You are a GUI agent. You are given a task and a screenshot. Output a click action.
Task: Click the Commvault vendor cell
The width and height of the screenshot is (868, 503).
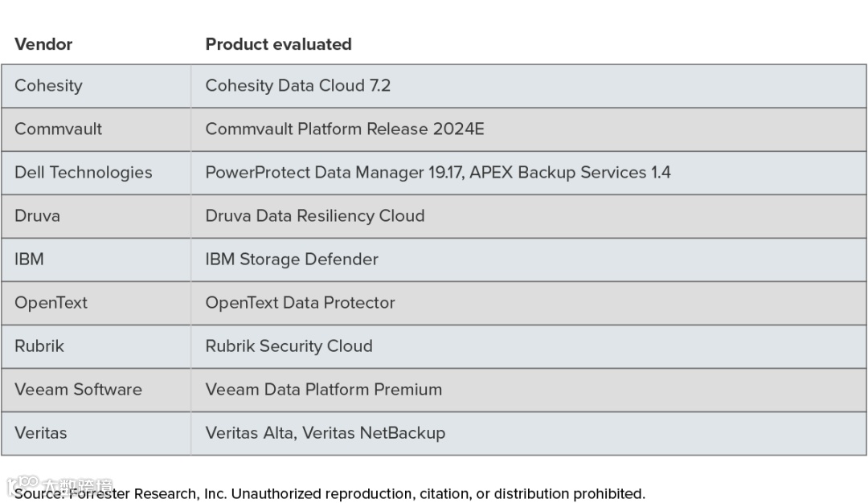coord(58,129)
